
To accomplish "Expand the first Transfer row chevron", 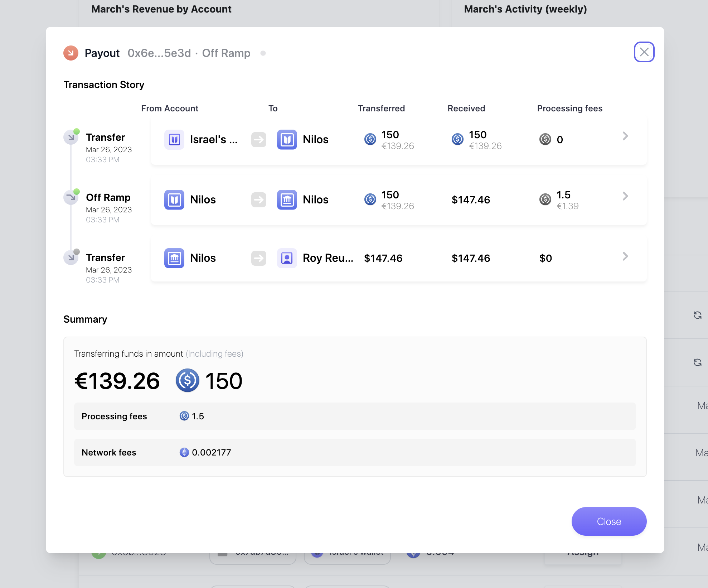I will point(625,136).
